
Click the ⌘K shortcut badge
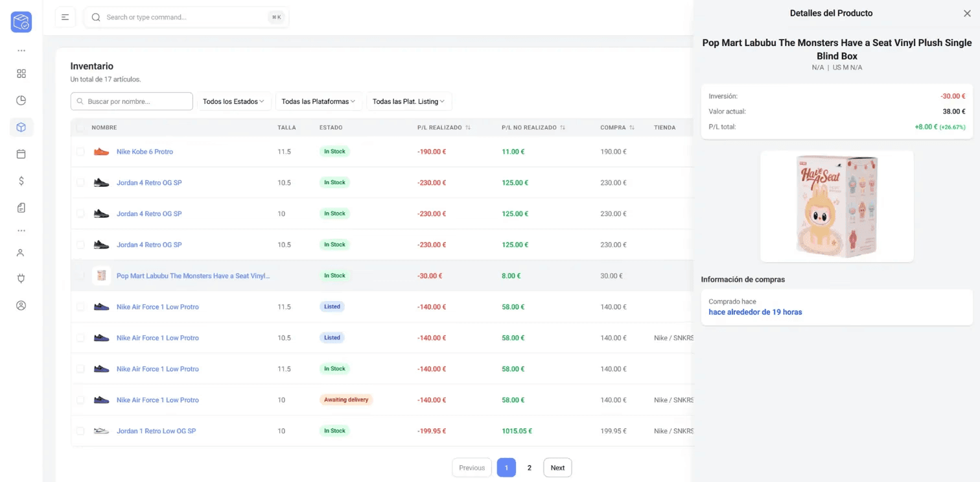277,18
